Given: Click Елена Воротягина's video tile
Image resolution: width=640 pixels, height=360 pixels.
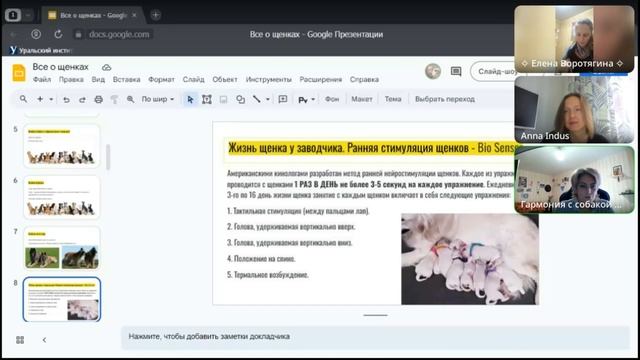Looking at the screenshot, I should (574, 39).
